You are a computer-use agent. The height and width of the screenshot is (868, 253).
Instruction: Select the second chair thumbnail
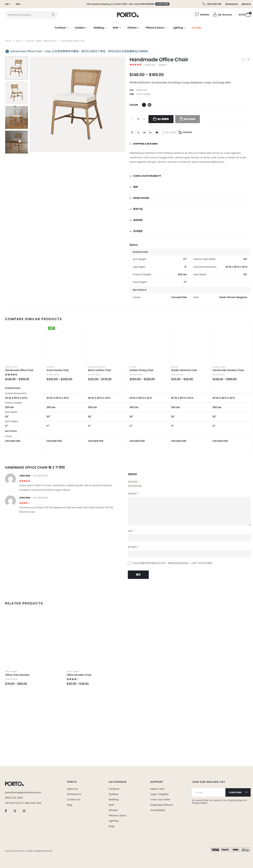point(17,93)
